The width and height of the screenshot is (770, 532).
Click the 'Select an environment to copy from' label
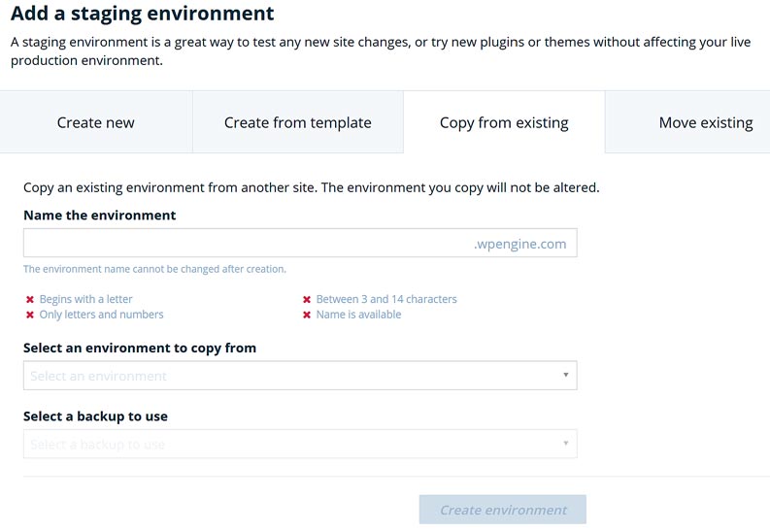140,348
